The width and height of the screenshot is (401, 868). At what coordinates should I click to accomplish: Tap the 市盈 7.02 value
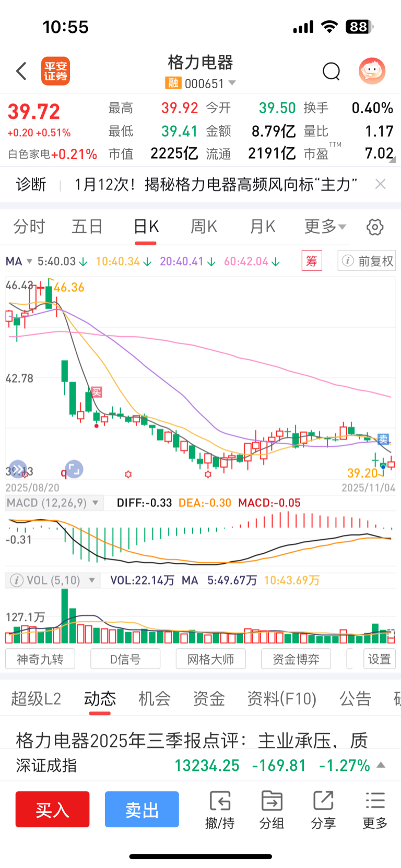(379, 153)
